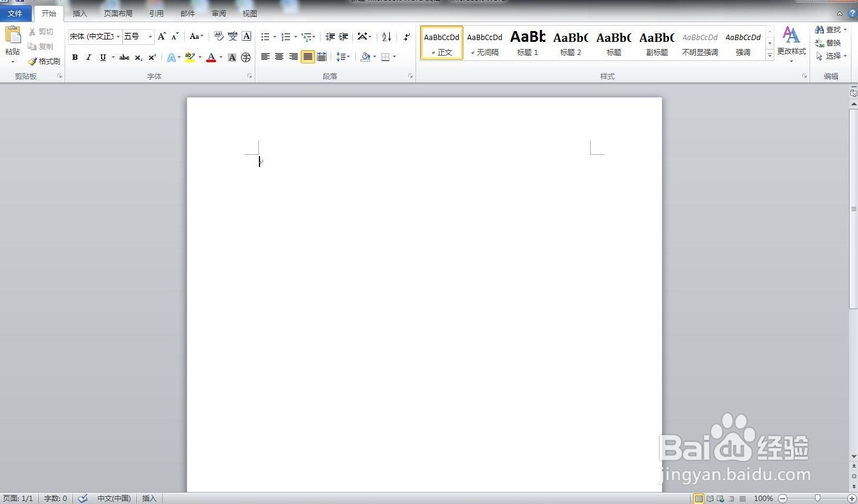Switch to the Review (审阅) tab

(x=219, y=13)
